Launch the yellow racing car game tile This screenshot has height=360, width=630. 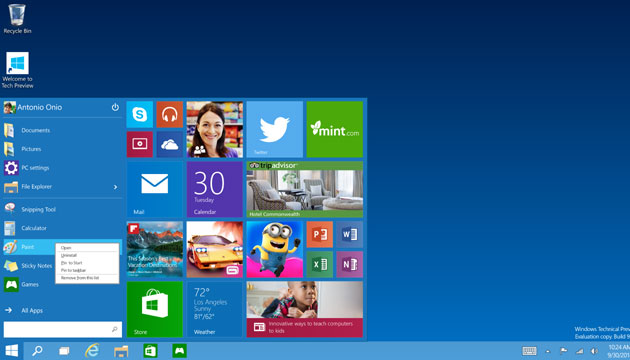(x=215, y=249)
